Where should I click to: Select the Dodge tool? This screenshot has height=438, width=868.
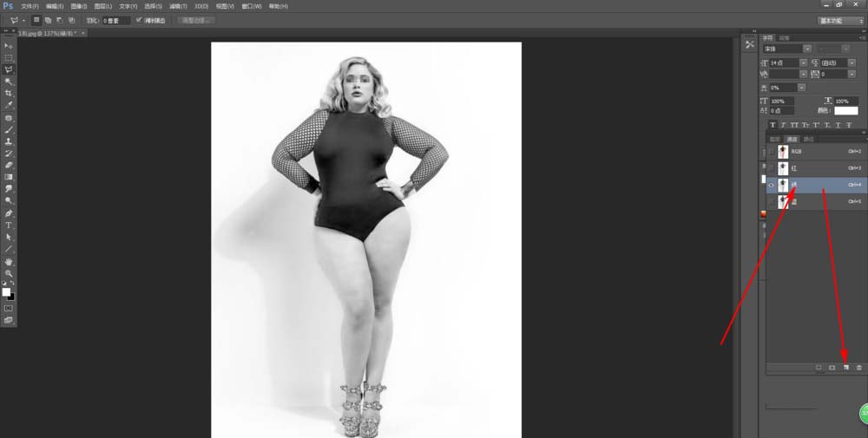click(9, 200)
